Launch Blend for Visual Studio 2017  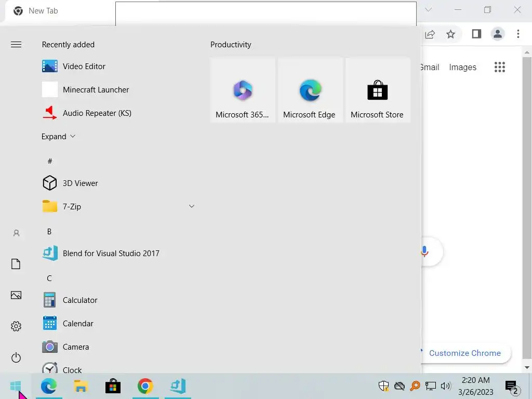[119, 254]
